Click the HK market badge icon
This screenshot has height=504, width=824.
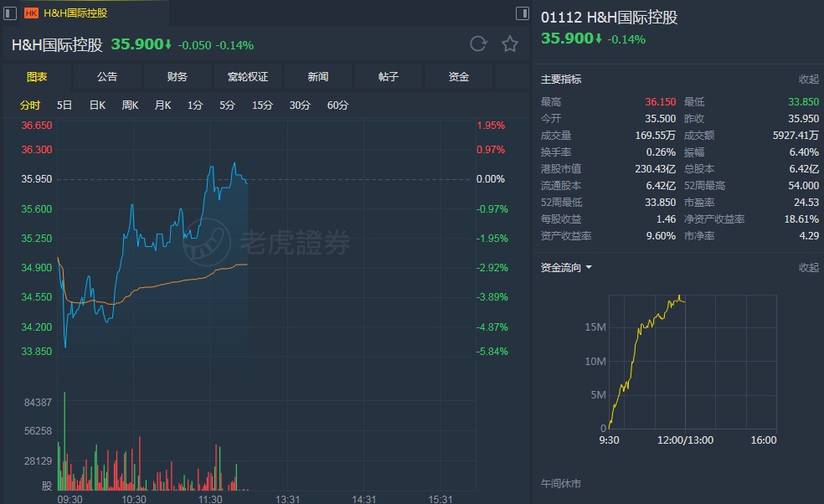[x=31, y=13]
